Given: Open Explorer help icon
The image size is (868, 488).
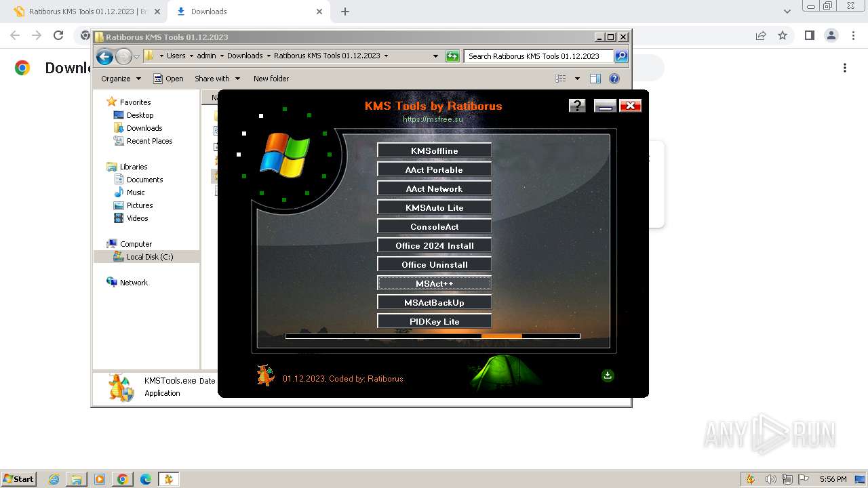Looking at the screenshot, I should click(x=614, y=79).
